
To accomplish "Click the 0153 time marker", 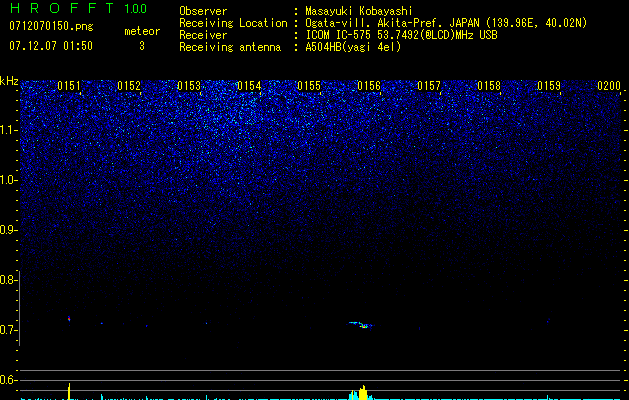I will [189, 86].
